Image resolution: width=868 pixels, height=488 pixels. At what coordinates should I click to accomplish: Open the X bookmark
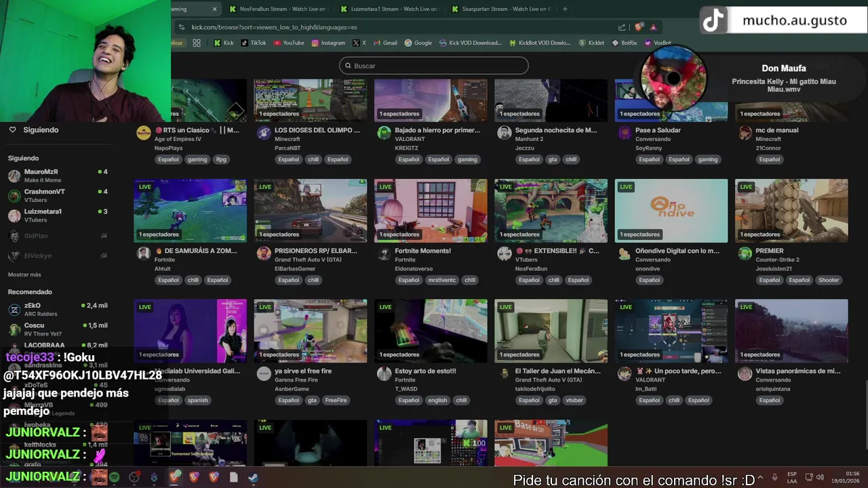(x=359, y=43)
